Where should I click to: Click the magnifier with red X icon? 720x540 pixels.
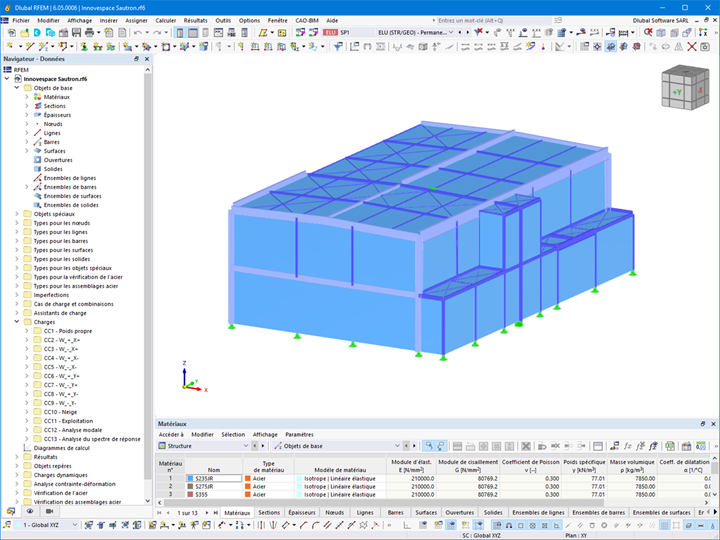point(648,33)
